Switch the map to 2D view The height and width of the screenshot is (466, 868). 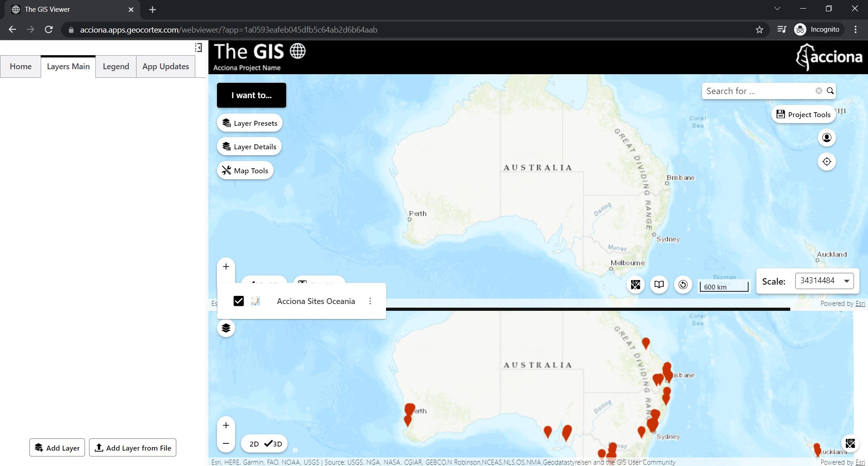pyautogui.click(x=254, y=444)
